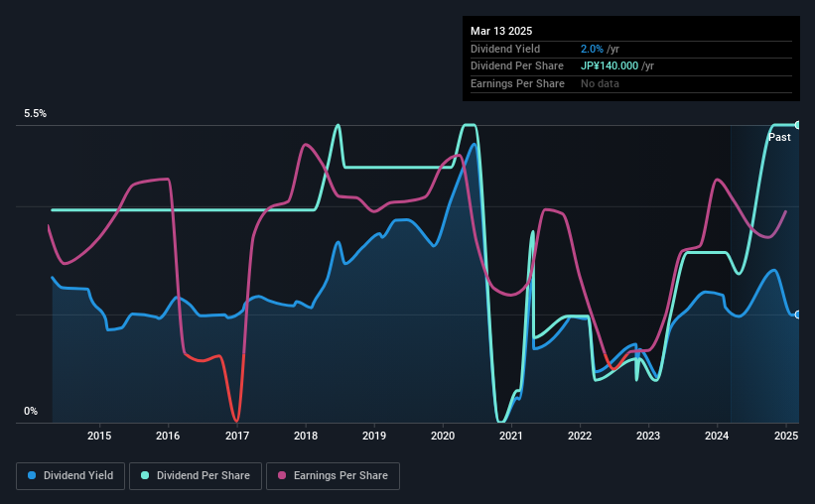
Task: Click the Mar 13 2025 tooltip date
Action: (501, 31)
